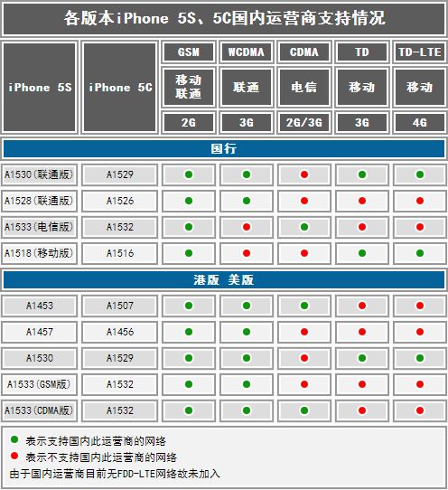Click red CDMA dot in A1528 (联通版) row
The width and height of the screenshot is (448, 490).
304,201
